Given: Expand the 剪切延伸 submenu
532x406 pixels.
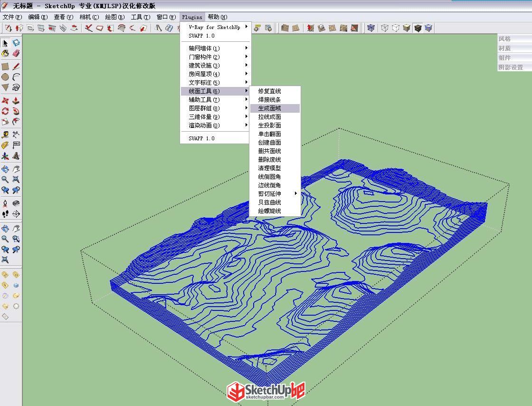Looking at the screenshot, I should 275,194.
